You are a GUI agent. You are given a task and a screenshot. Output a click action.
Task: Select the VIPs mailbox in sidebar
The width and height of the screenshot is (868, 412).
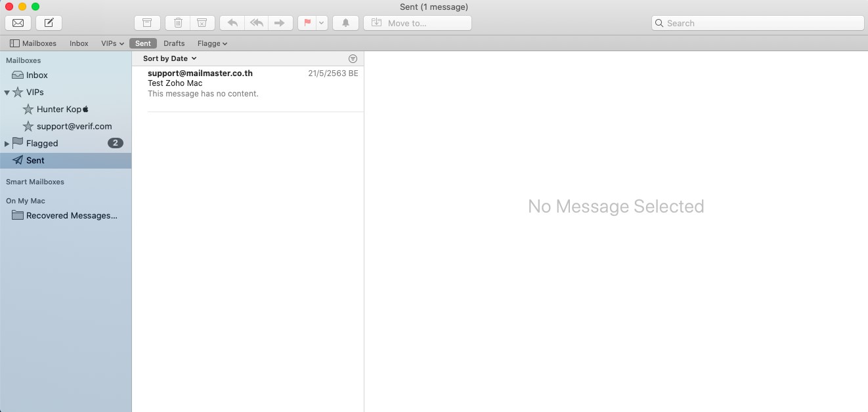point(66,92)
